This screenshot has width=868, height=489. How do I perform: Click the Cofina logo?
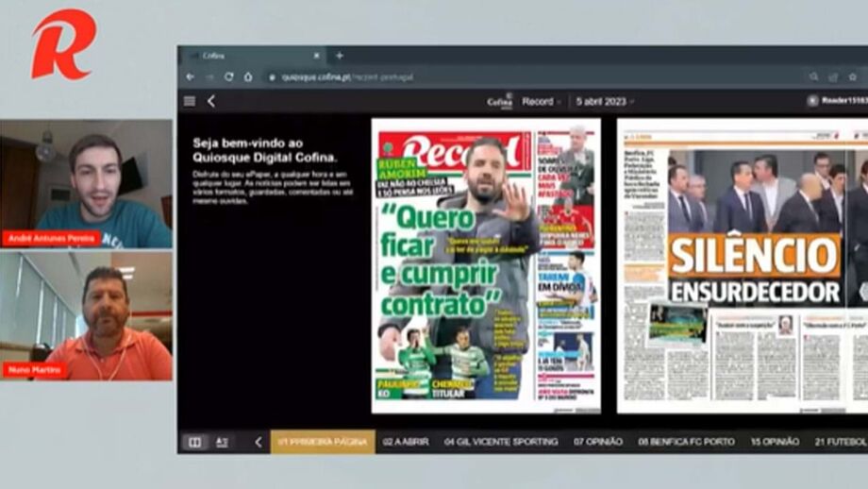499,101
